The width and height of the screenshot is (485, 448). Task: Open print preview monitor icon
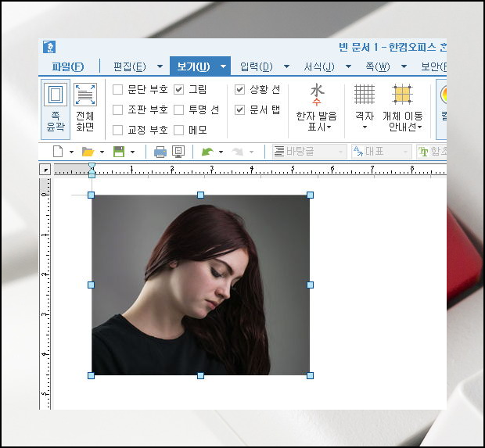tap(178, 152)
